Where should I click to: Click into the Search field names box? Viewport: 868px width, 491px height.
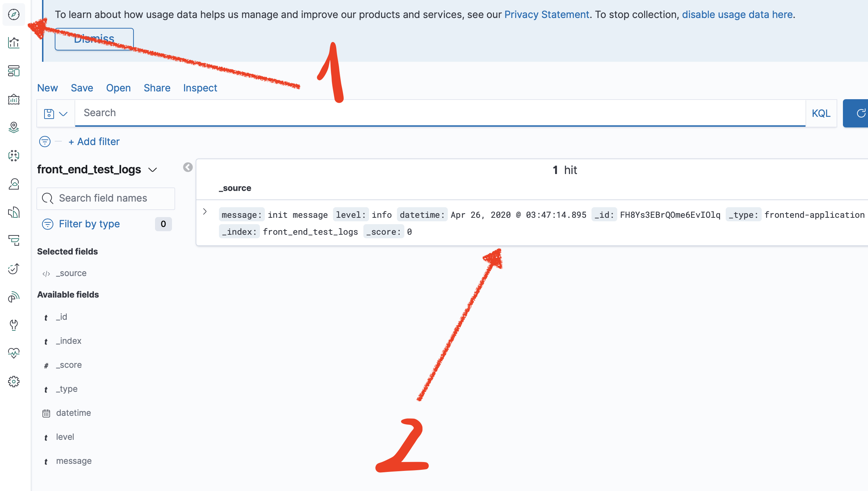[x=106, y=198]
